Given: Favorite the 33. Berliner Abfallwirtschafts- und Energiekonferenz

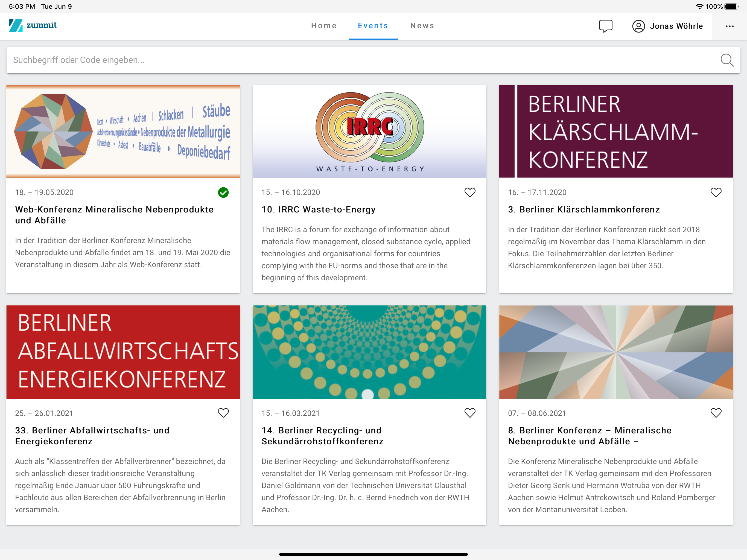Looking at the screenshot, I should point(223,413).
